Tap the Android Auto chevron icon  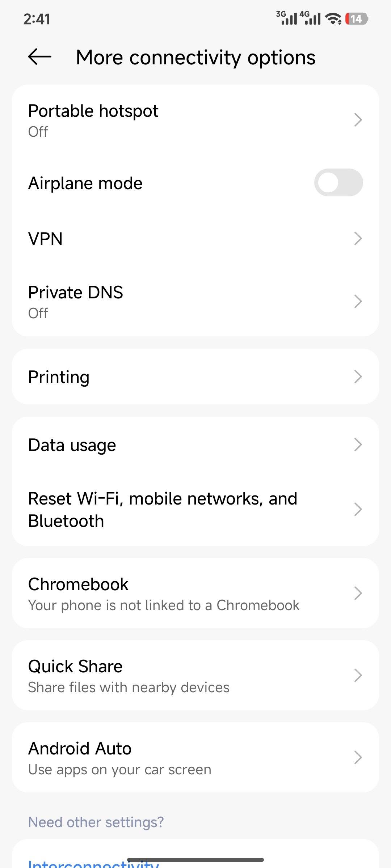tap(358, 757)
